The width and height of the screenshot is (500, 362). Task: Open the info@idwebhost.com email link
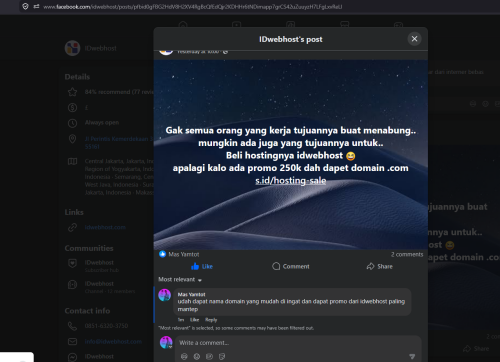tap(113, 342)
